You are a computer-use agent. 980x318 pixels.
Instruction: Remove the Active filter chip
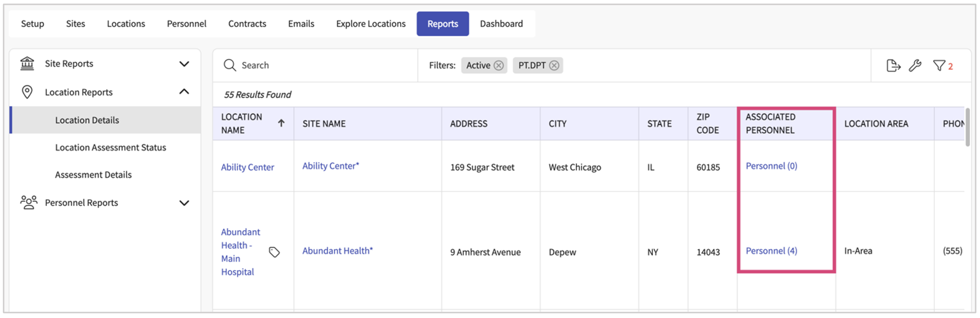499,65
